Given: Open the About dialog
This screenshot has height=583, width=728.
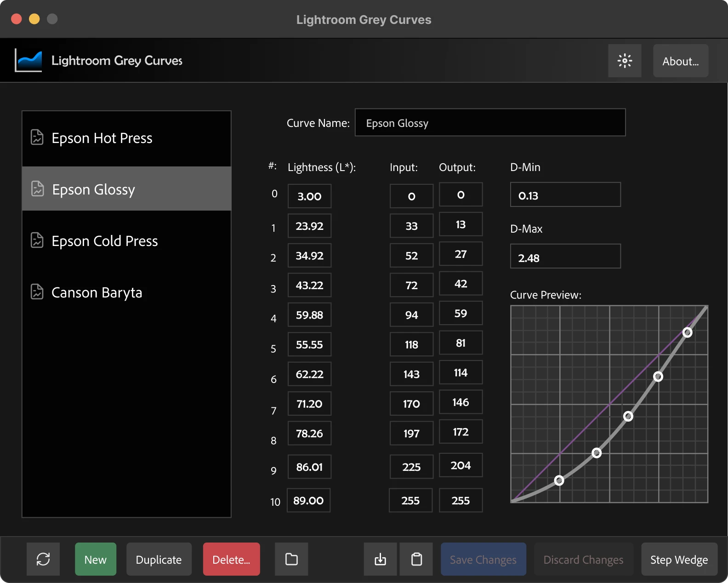Looking at the screenshot, I should tap(681, 61).
